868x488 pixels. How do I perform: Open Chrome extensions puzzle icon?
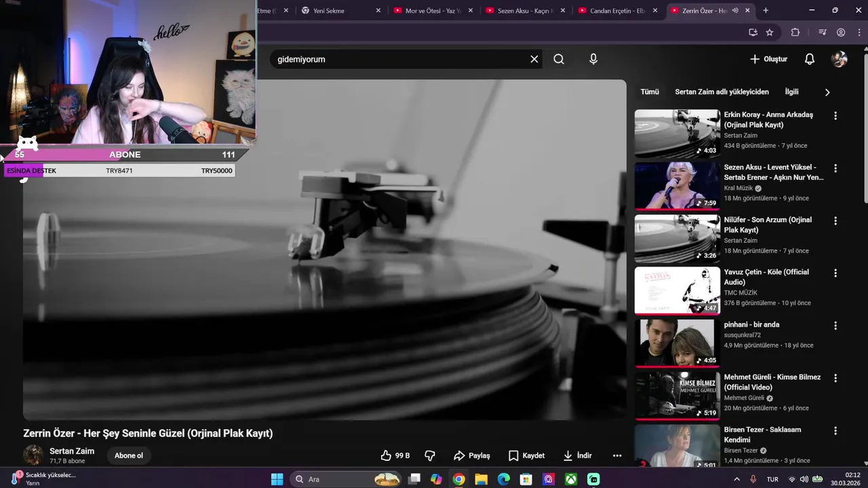coord(795,32)
